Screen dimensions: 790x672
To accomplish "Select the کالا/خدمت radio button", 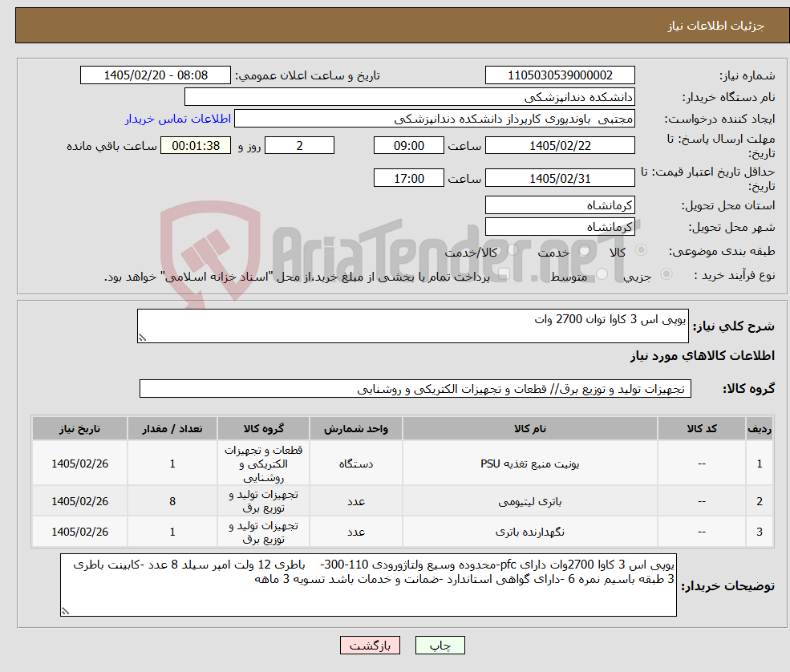I will point(512,250).
